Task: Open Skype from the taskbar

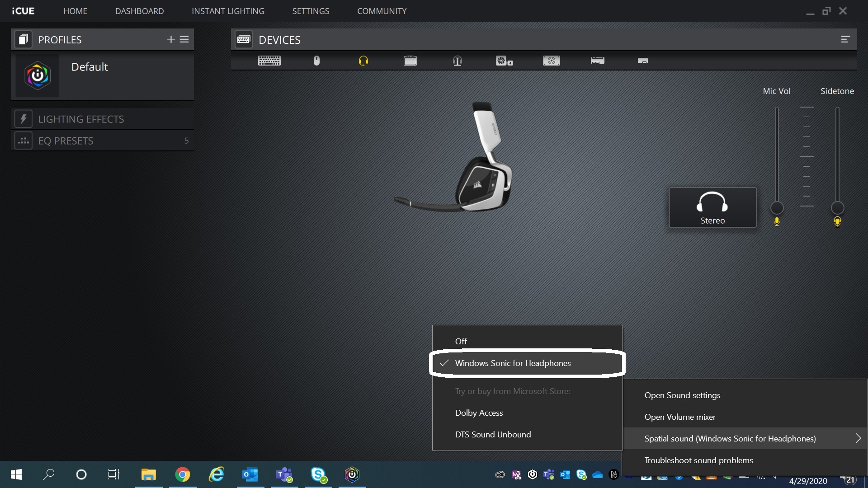Action: pos(318,474)
